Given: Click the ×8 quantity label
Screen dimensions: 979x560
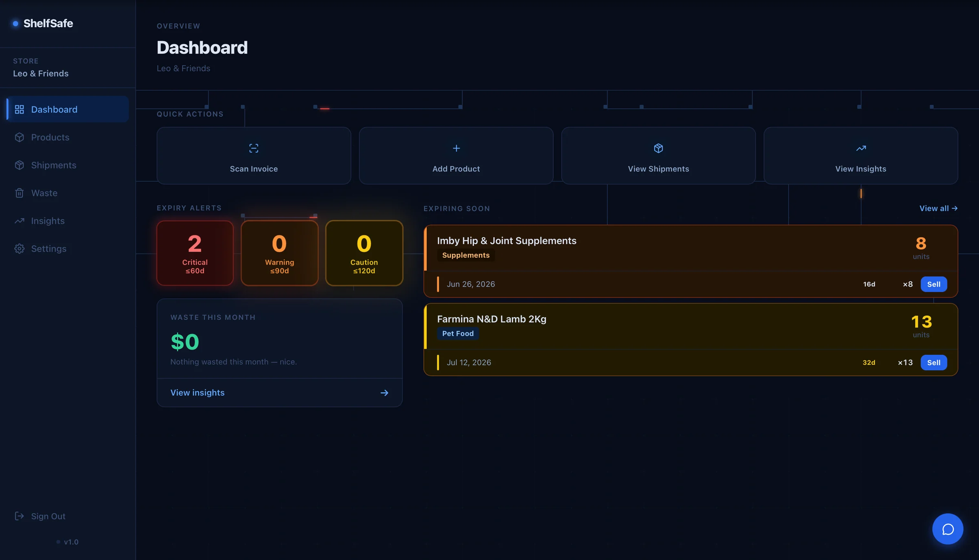Looking at the screenshot, I should pos(908,284).
